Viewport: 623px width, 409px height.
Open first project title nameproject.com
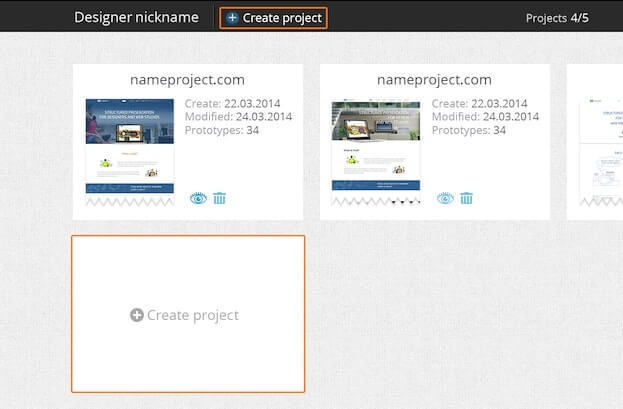click(187, 80)
